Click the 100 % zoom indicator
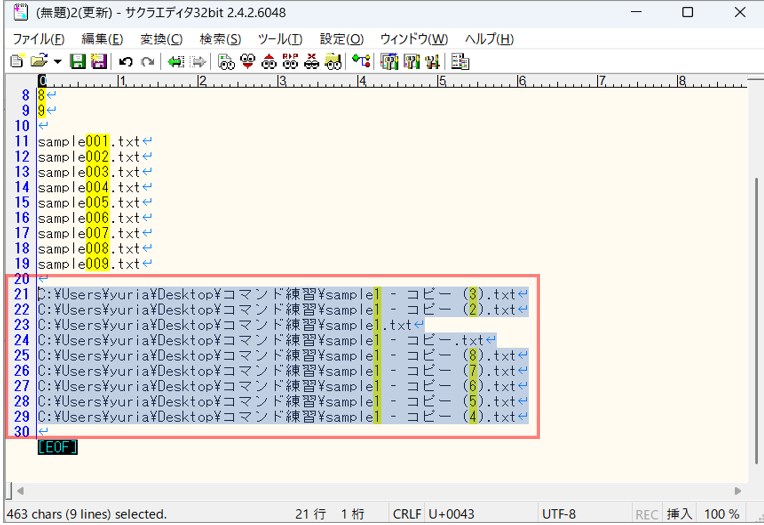 pos(724,514)
